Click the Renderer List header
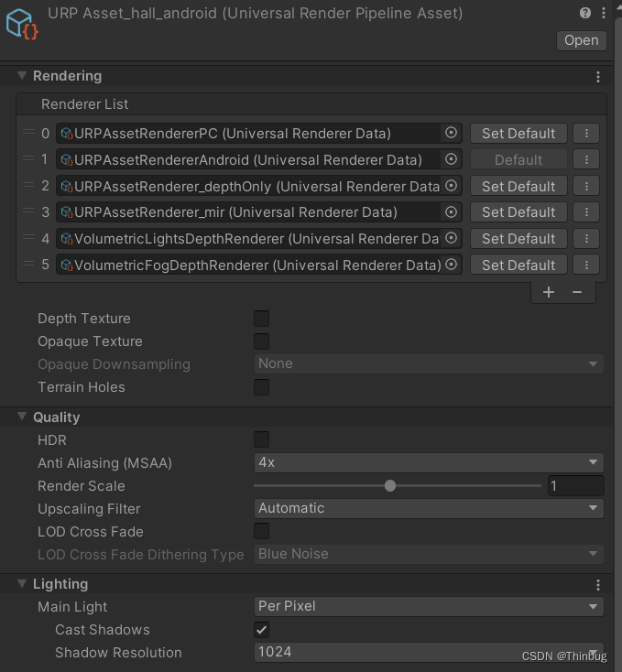Viewport: 622px width, 672px height. [x=311, y=104]
